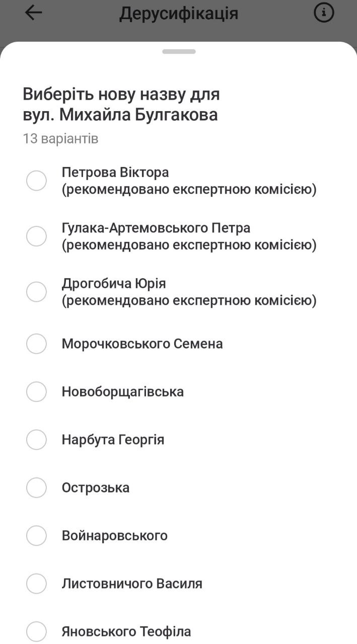Tap the Морочковського Семена option text
The width and height of the screenshot is (357, 644).
pos(142,344)
